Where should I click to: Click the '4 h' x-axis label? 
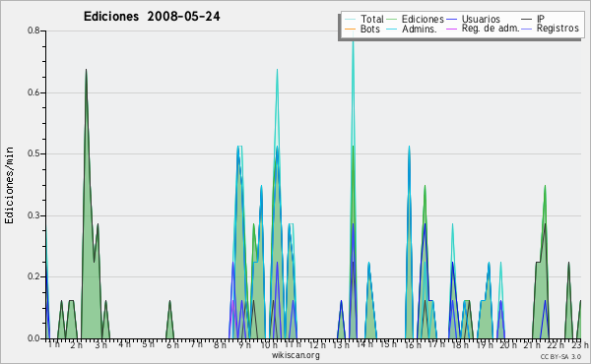[x=124, y=344]
